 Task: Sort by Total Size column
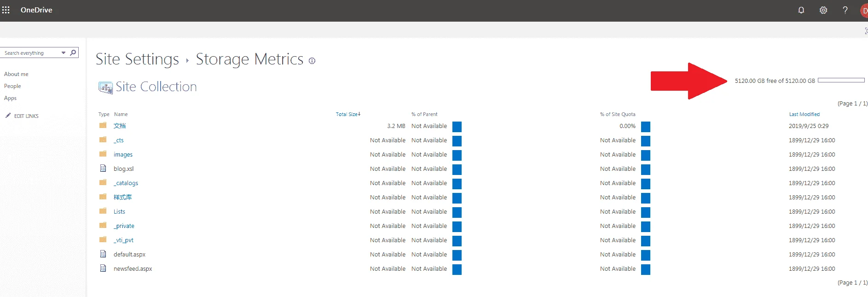[x=348, y=114]
